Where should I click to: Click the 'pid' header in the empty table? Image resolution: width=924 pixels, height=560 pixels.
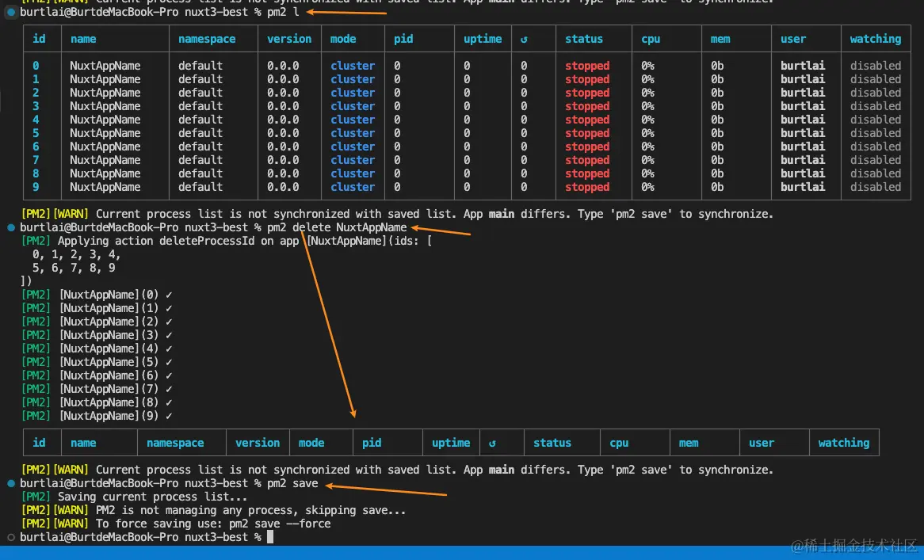372,443
